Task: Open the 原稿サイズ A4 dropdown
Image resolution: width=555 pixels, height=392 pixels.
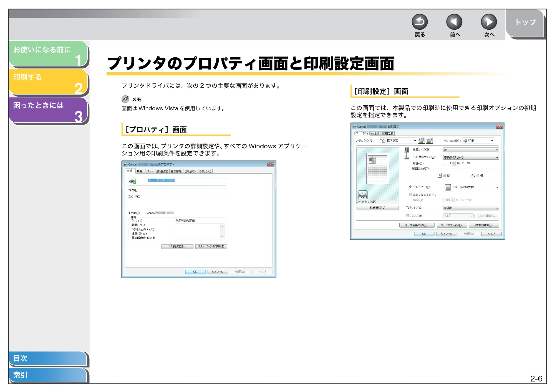Action: [x=471, y=150]
